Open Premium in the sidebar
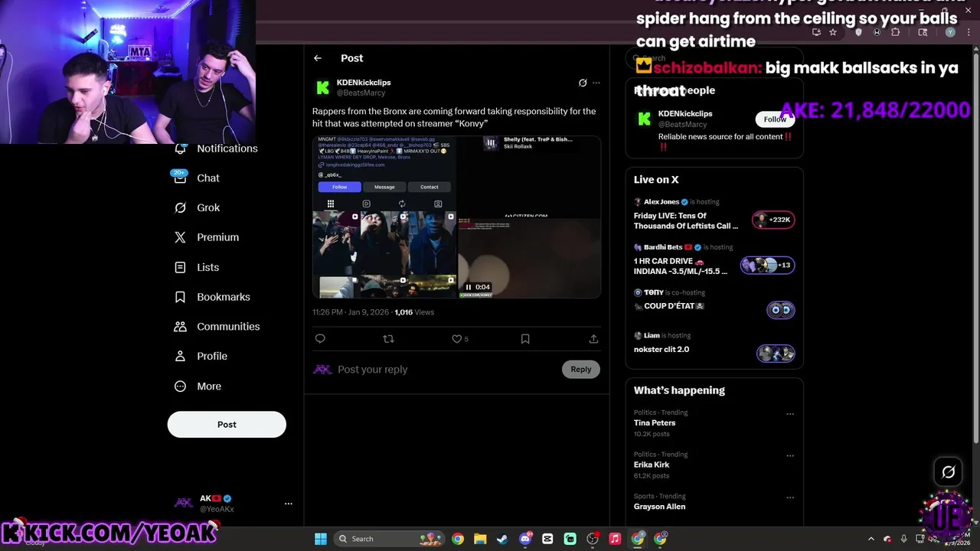The image size is (980, 551). pyautogui.click(x=207, y=237)
